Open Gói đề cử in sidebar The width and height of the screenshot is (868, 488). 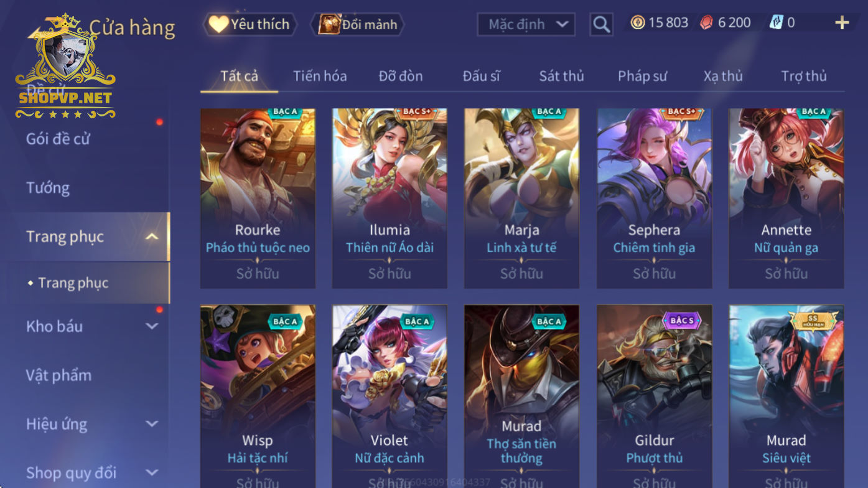58,139
